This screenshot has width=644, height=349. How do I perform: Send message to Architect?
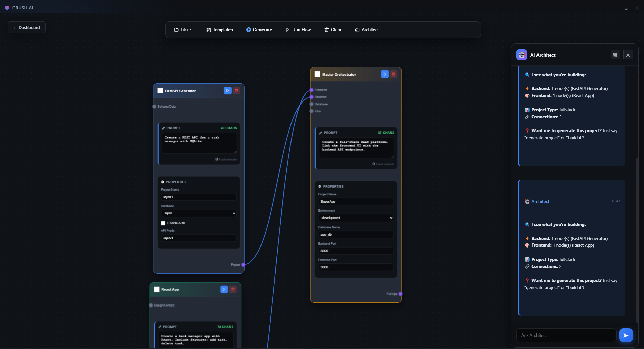click(x=626, y=335)
